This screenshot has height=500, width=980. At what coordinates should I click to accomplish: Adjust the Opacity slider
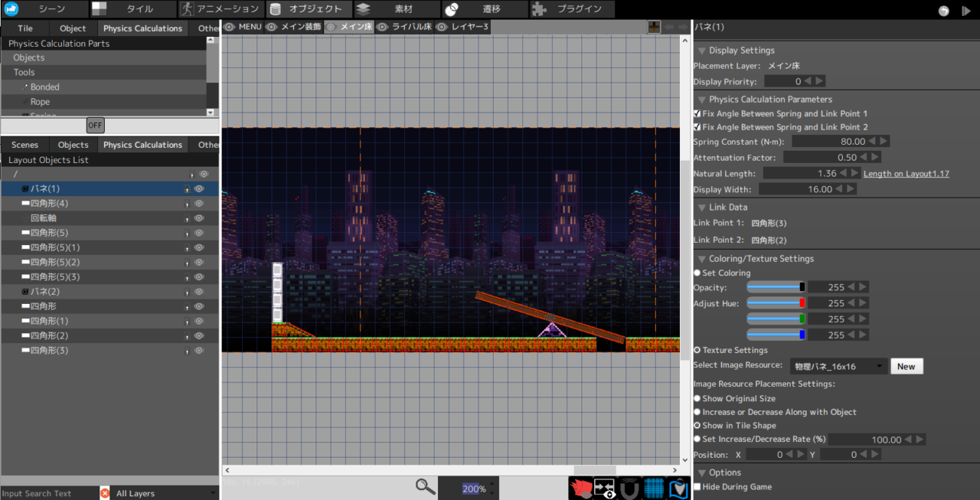point(776,286)
